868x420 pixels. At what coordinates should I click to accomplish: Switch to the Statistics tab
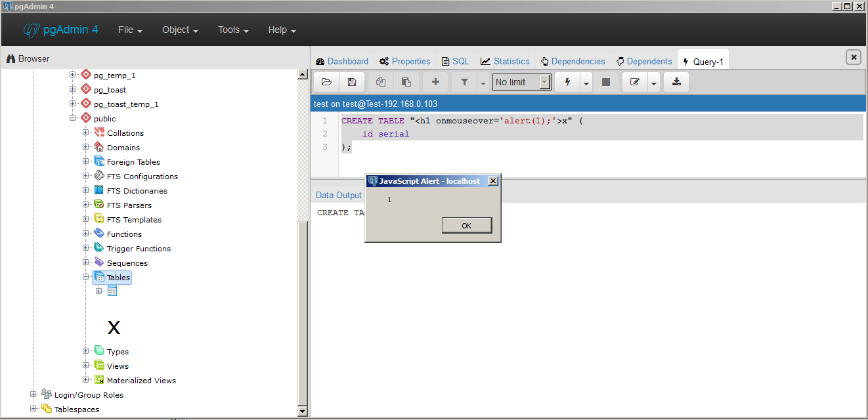click(x=505, y=61)
